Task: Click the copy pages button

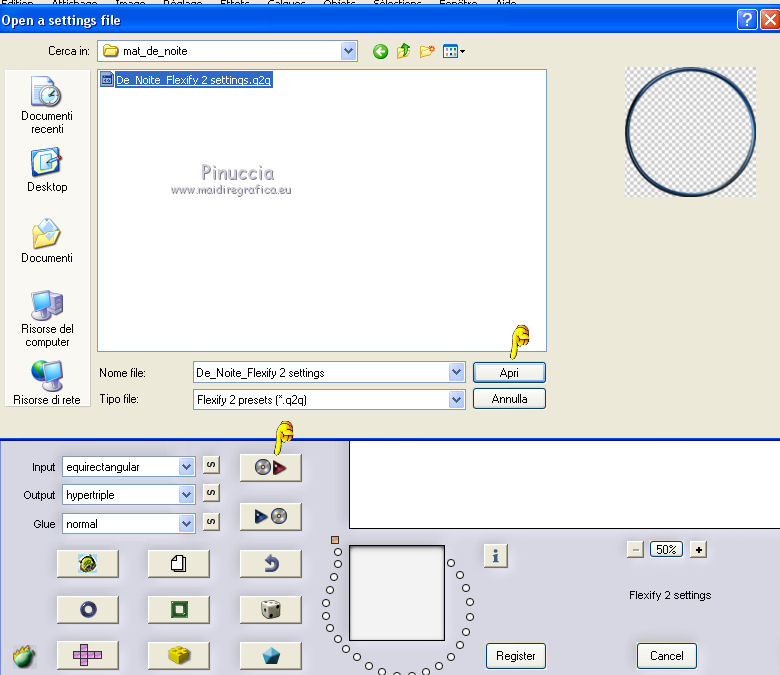Action: pyautogui.click(x=179, y=564)
